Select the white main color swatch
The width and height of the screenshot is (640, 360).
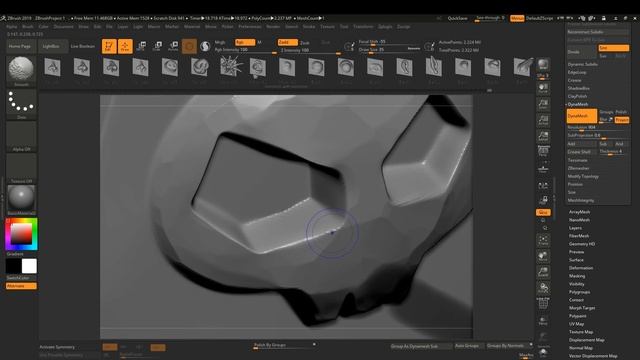pyautogui.click(x=29, y=266)
